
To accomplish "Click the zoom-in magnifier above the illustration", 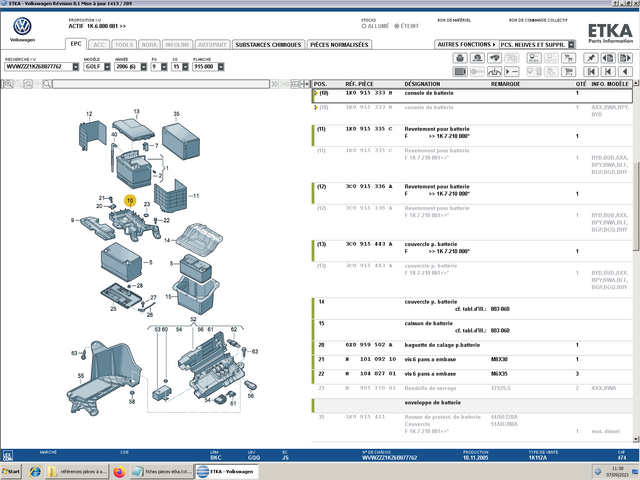I will tap(8, 84).
